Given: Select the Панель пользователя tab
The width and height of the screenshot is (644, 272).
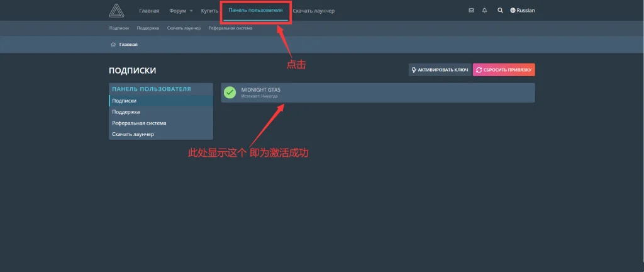Looking at the screenshot, I should click(x=255, y=11).
